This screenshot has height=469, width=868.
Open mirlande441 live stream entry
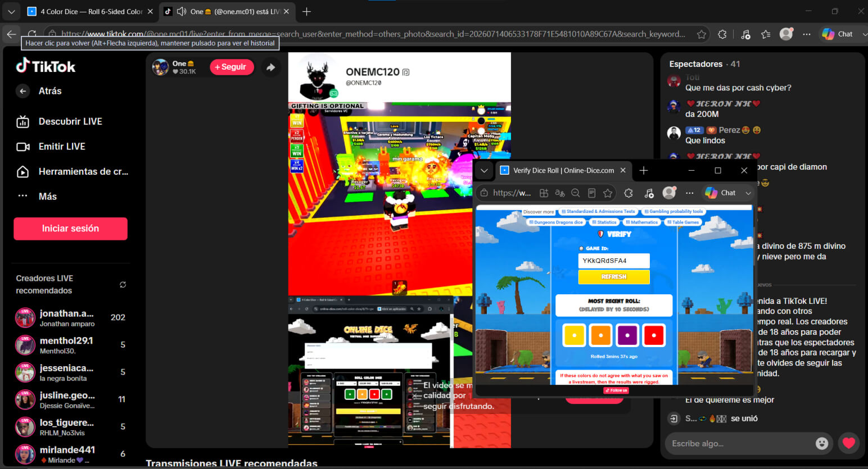coord(71,454)
